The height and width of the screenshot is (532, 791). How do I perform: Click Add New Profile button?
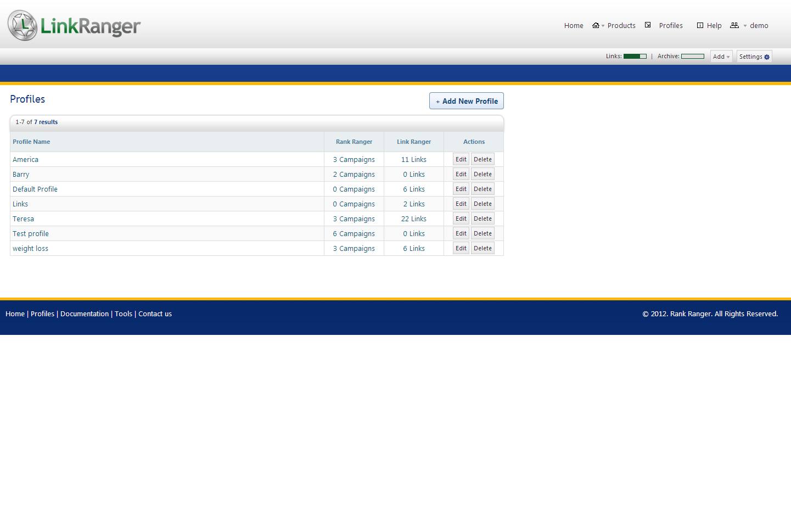coord(467,101)
